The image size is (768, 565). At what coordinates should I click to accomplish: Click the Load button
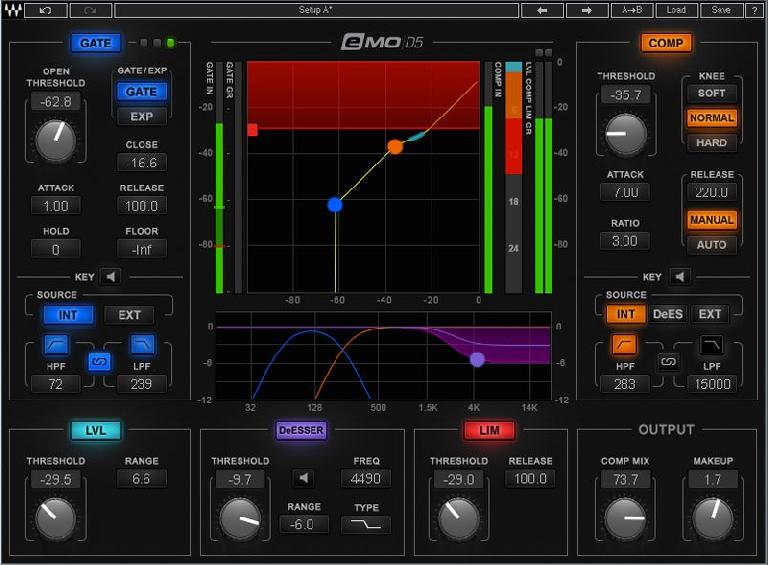(x=676, y=10)
